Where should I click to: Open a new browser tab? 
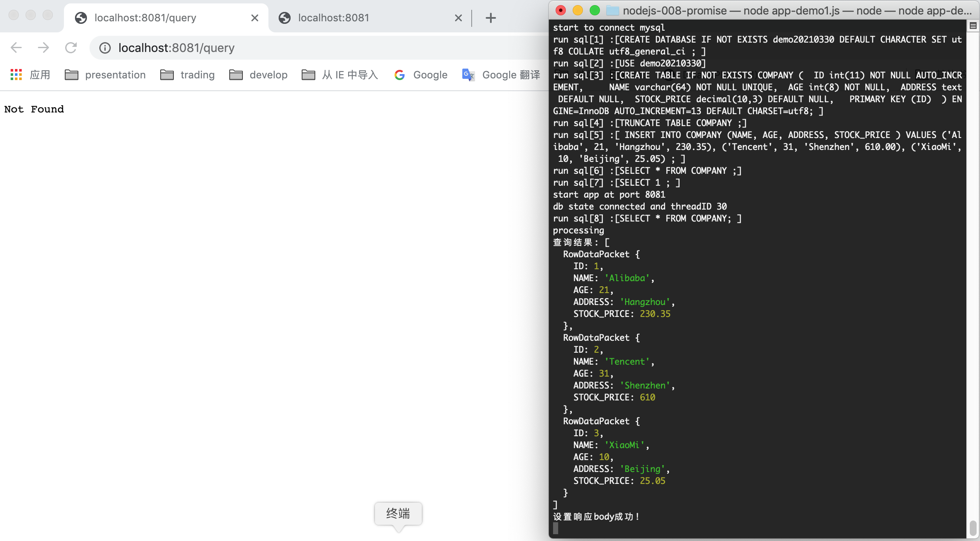(490, 18)
